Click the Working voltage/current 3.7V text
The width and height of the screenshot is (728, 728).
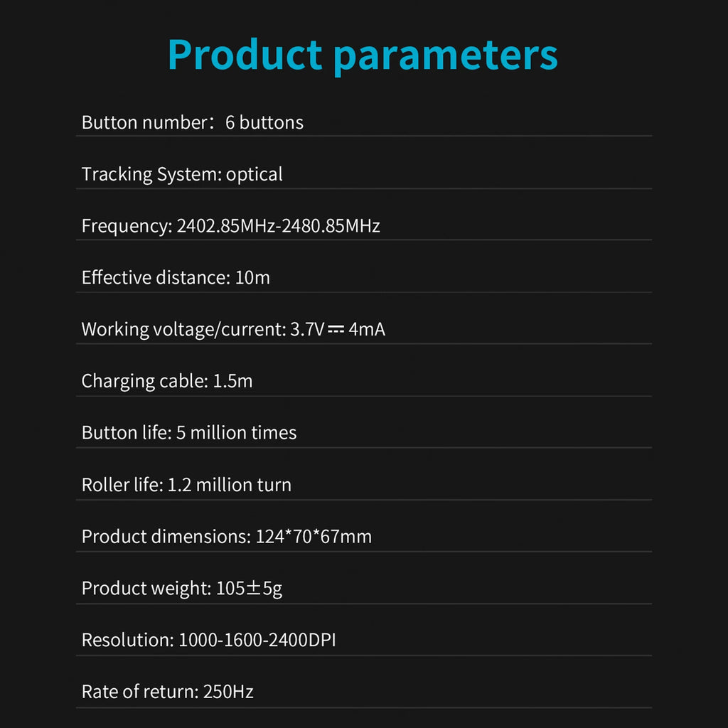pyautogui.click(x=203, y=329)
